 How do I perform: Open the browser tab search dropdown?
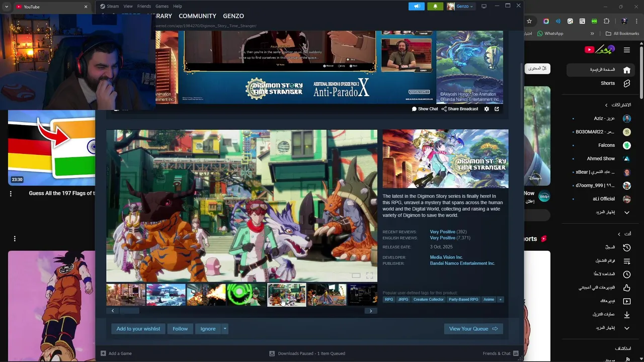click(7, 7)
